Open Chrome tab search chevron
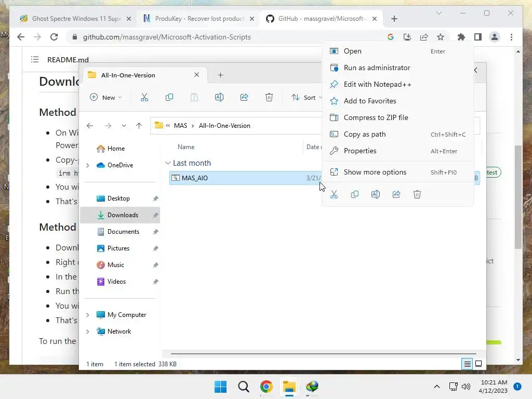Image resolution: width=532 pixels, height=399 pixels. 438,13
